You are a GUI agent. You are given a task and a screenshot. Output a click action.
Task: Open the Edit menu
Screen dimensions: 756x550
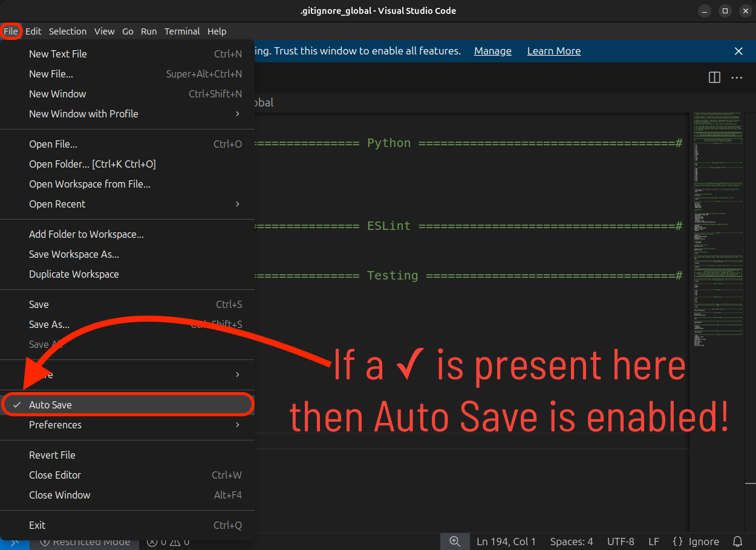click(33, 31)
